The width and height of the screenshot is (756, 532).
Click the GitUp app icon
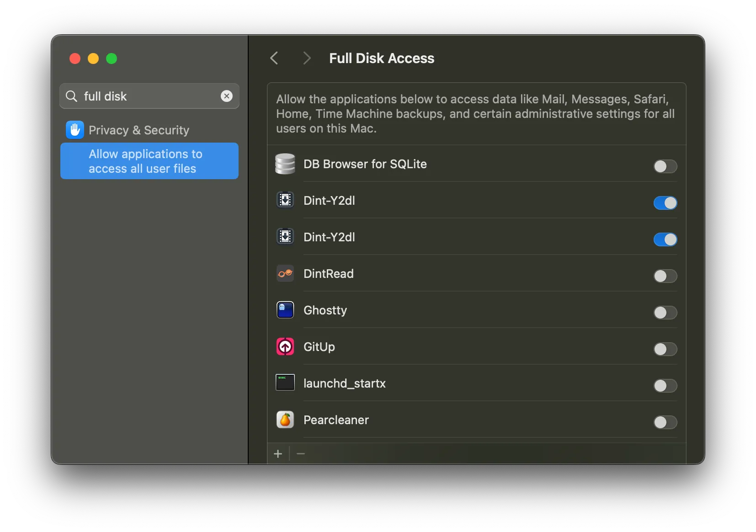[285, 346]
